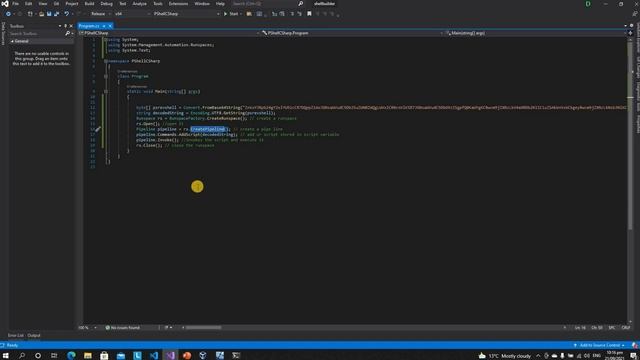640x360 pixels.
Task: Open the Toolbox window position dropdown
Action: (60, 26)
